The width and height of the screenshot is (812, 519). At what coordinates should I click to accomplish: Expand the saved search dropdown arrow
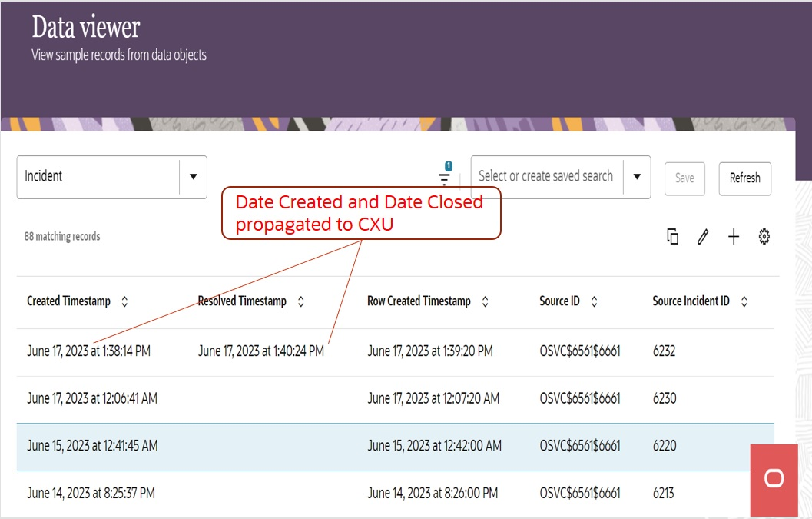pos(637,177)
